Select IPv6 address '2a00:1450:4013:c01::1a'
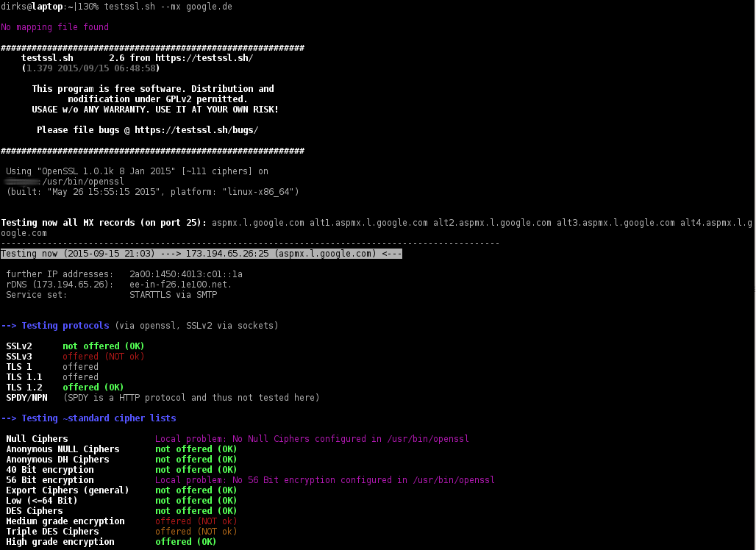The height and width of the screenshot is (550, 756). (x=186, y=274)
